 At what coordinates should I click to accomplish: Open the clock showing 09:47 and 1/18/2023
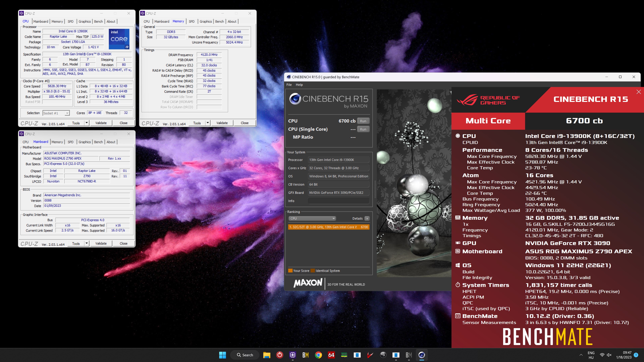624,355
